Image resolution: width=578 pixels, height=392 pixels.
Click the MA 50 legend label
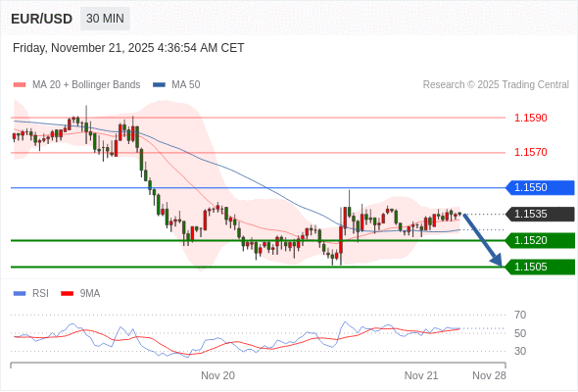point(186,85)
